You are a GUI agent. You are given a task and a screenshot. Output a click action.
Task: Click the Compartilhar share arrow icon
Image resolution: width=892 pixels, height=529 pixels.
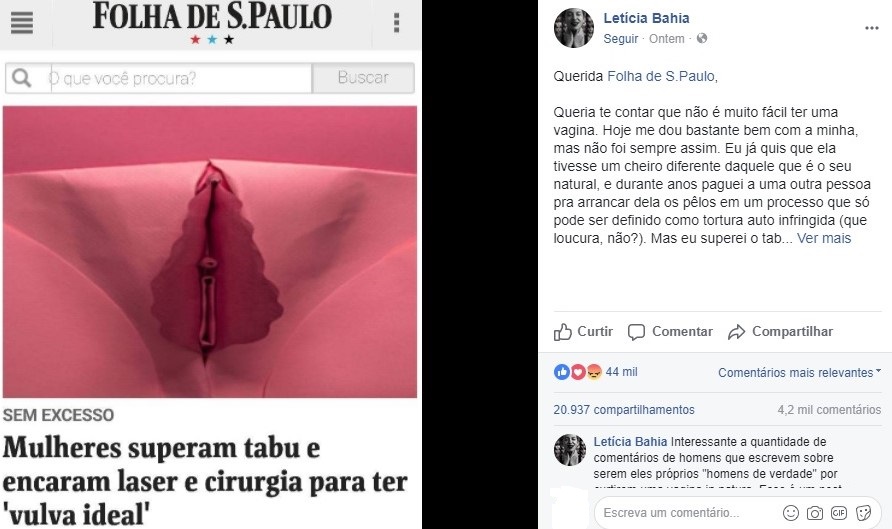[737, 332]
